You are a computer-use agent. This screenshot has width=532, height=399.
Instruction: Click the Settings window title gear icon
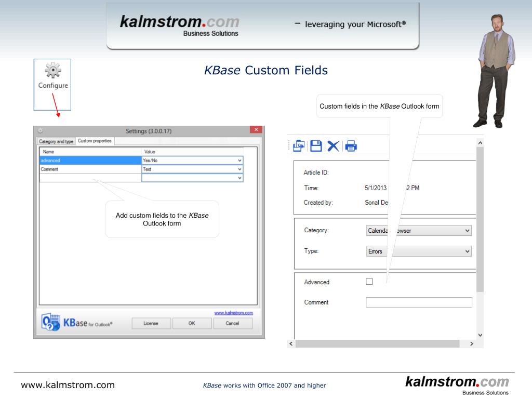[x=41, y=130]
